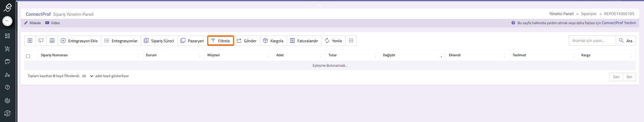644x122 pixels.
Task: Click the help question mark icon near Yardım
Action: pyautogui.click(x=513, y=23)
